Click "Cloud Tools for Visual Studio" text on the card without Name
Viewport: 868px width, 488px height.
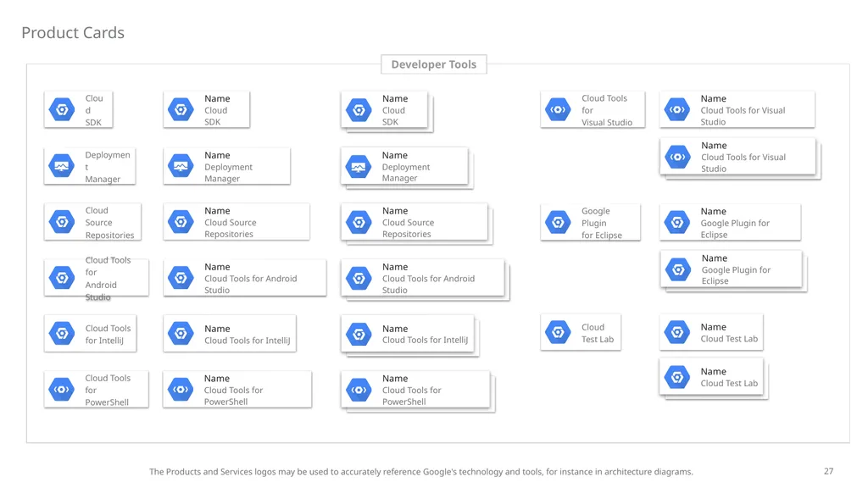point(607,110)
